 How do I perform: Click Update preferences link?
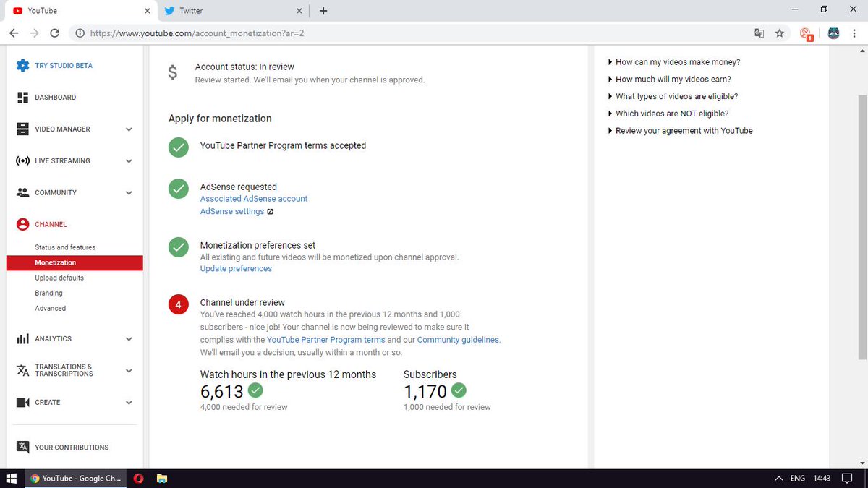[236, 269]
